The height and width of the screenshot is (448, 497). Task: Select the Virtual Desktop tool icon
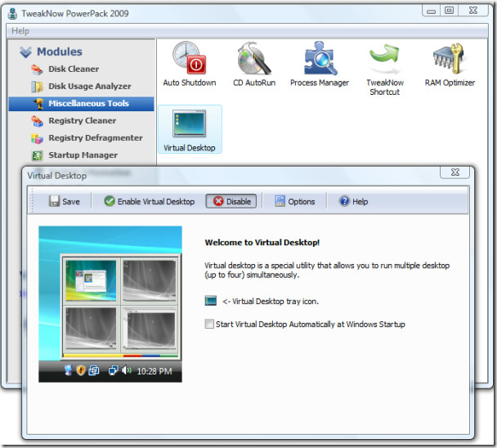pos(190,129)
